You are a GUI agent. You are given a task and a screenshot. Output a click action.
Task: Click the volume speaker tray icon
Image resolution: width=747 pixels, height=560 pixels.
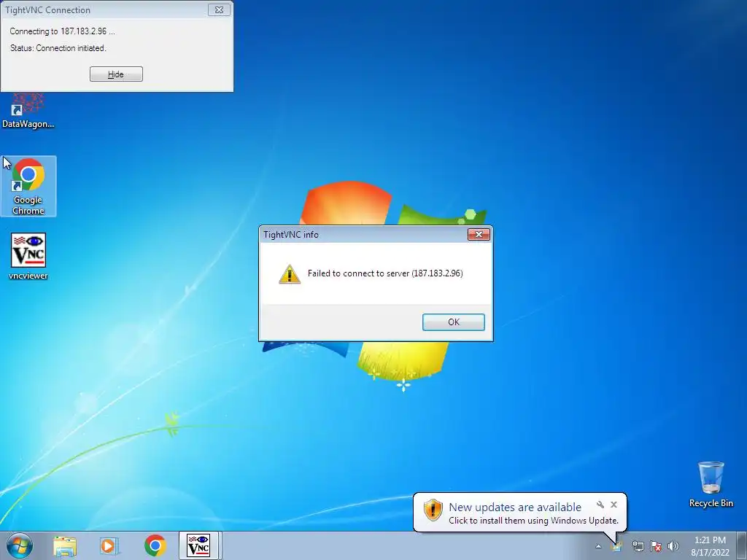[x=673, y=547]
